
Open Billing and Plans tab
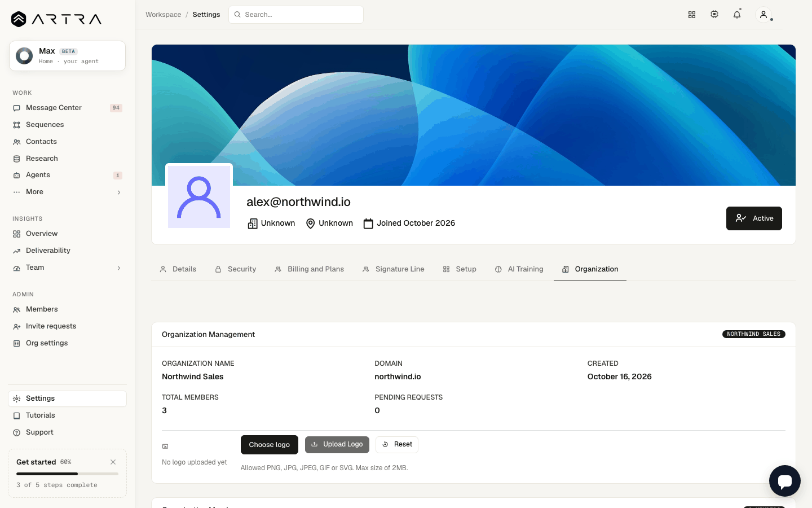pyautogui.click(x=309, y=269)
